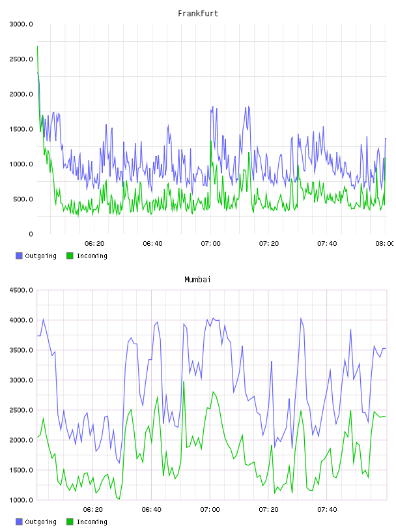Click the 0 axis label in Frankfurt chart
Screen dimensions: 396x532
pyautogui.click(x=31, y=234)
